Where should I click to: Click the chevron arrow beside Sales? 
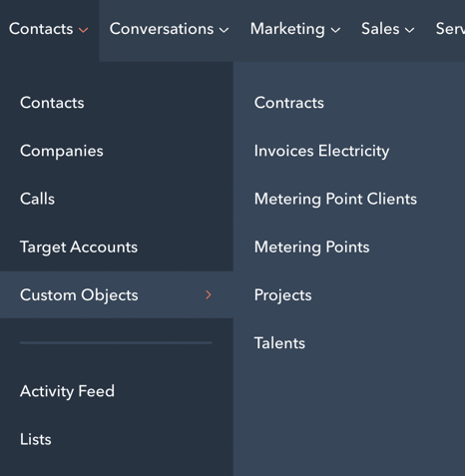(x=410, y=30)
